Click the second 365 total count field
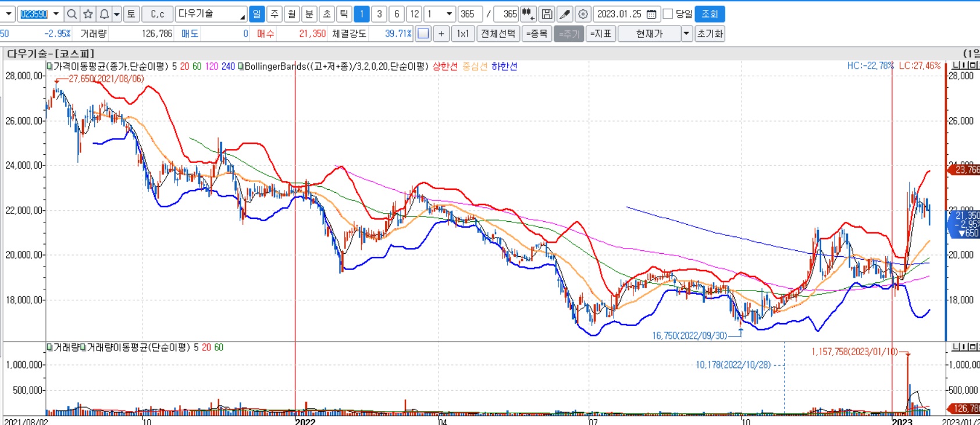This screenshot has width=980, height=425. click(506, 14)
